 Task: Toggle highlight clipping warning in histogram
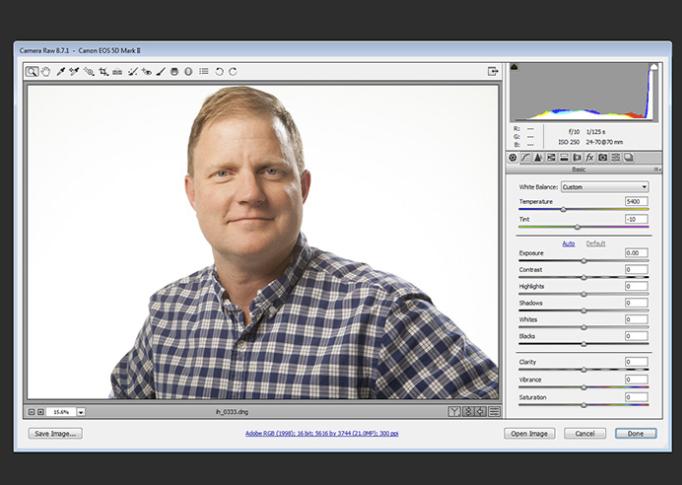653,67
